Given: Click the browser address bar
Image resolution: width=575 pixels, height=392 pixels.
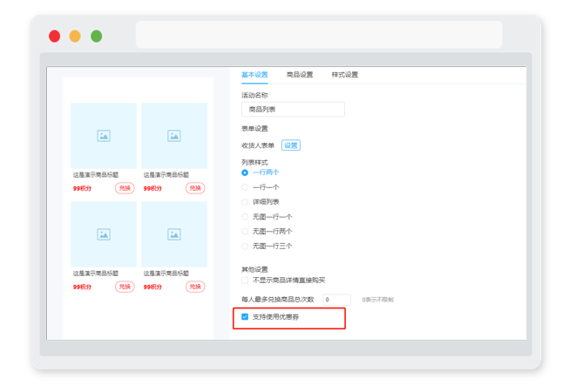Looking at the screenshot, I should [319, 35].
